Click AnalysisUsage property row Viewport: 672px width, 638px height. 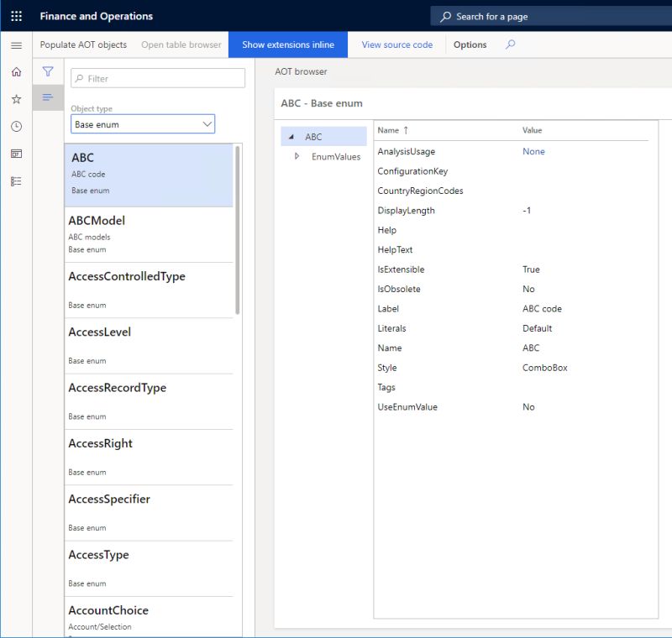[x=512, y=152]
